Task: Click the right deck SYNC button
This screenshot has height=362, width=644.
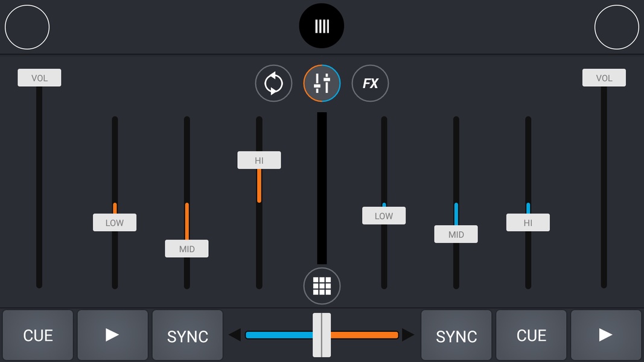Action: click(x=456, y=335)
